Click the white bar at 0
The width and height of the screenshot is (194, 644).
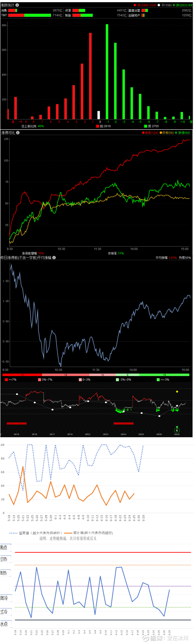point(99,115)
